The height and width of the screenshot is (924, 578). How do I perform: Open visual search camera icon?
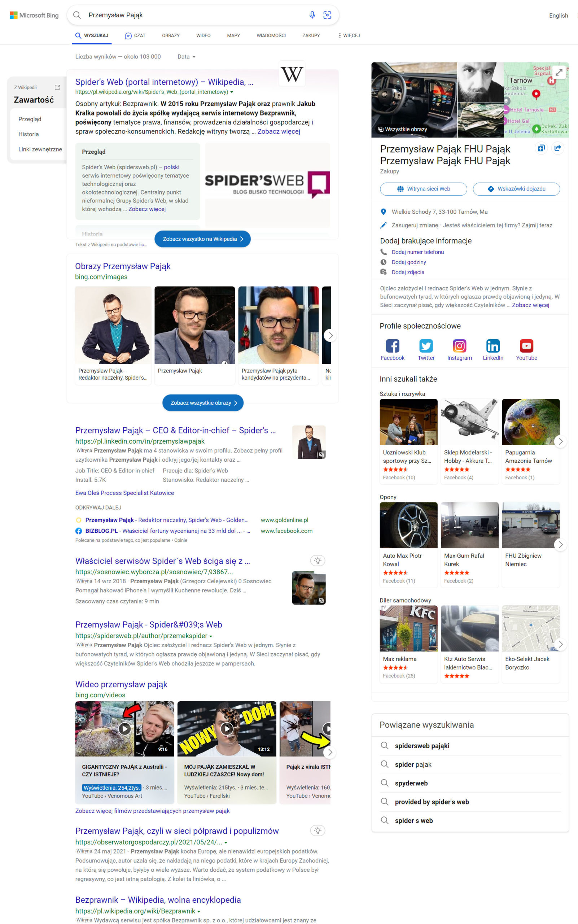coord(327,15)
